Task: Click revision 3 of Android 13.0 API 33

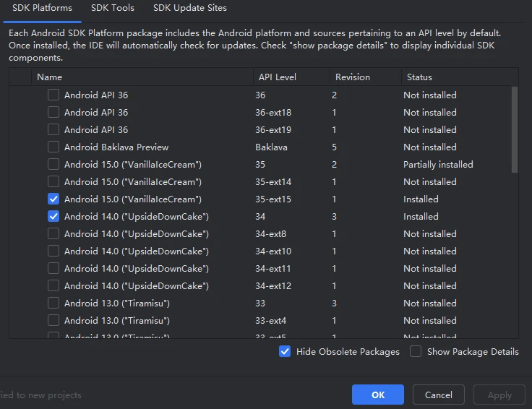Action: [x=334, y=303]
